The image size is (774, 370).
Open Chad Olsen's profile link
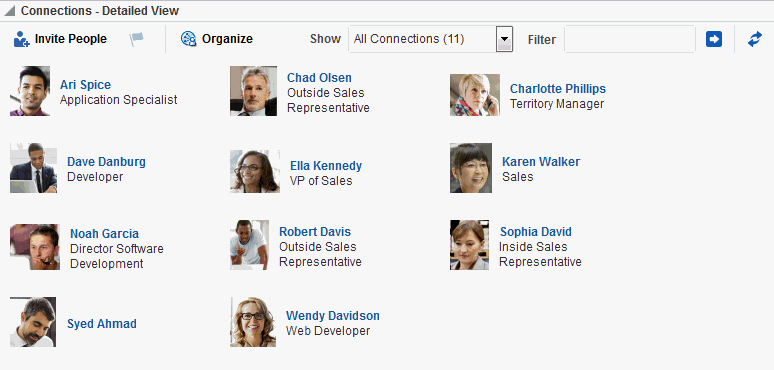coord(319,78)
